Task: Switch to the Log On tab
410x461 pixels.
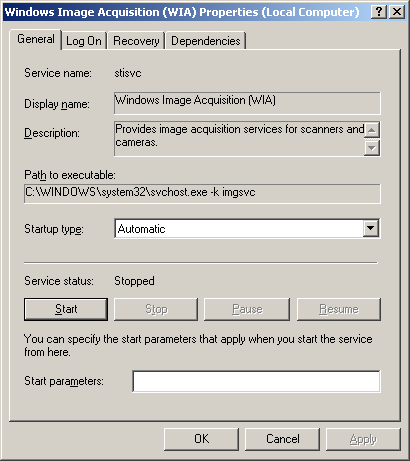Action: coord(84,41)
